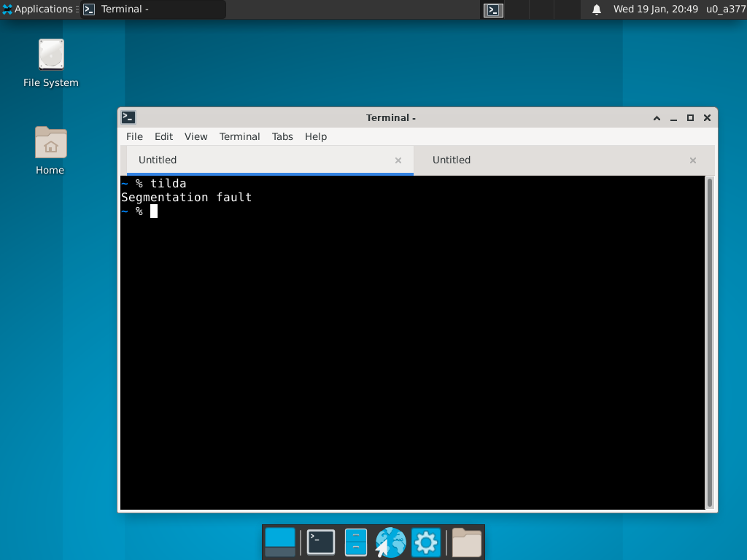Close the first Untitled tab

(398, 160)
